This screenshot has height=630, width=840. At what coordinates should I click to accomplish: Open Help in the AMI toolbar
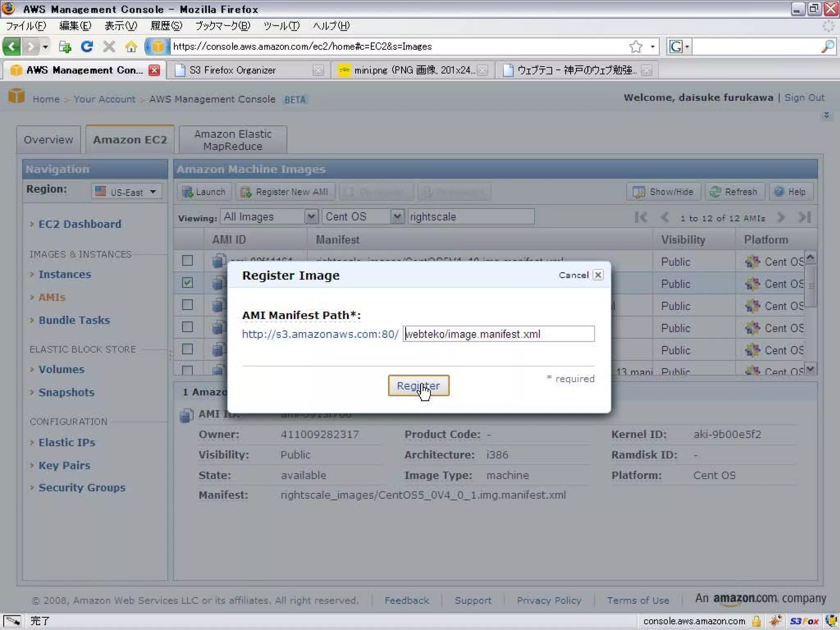point(790,192)
